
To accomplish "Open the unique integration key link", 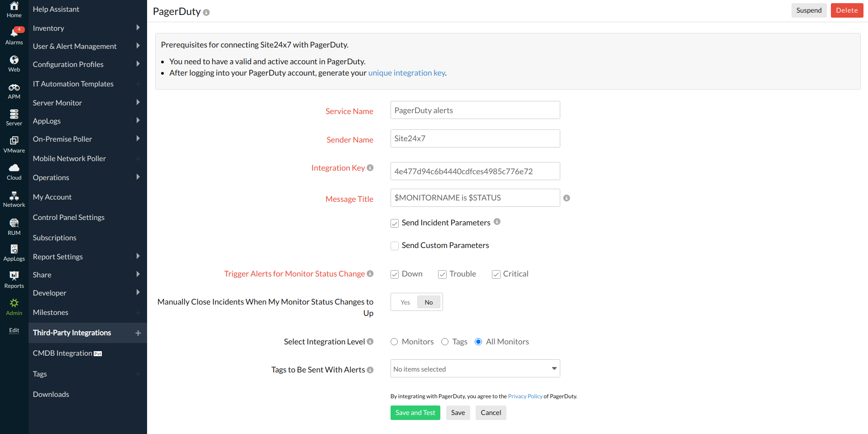I will [406, 73].
